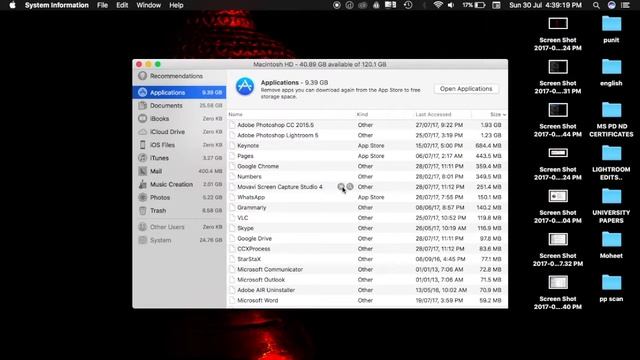This screenshot has width=640, height=360.
Task: Select the Microsoft Communicator row
Action: pos(367,269)
